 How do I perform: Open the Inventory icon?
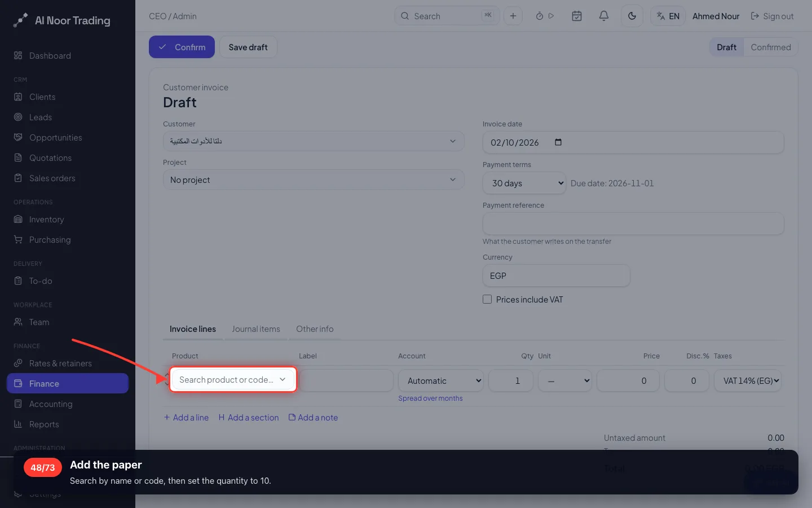coord(18,219)
